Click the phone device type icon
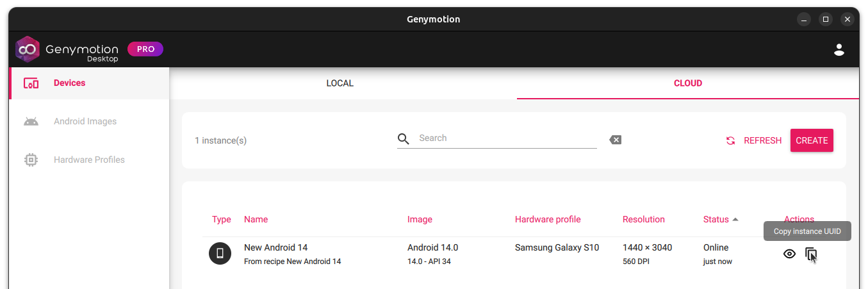 tap(220, 254)
